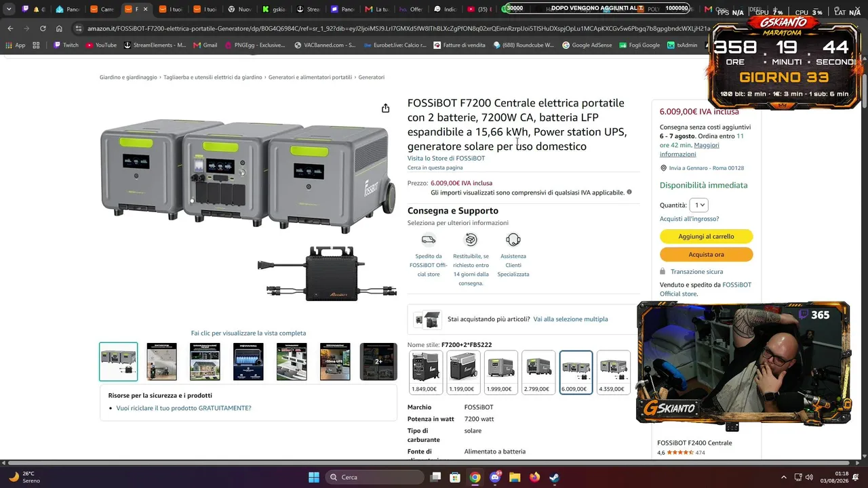This screenshot has height=488, width=868.
Task: Click Giardino e giardinaggio breadcrumb
Action: click(128, 77)
